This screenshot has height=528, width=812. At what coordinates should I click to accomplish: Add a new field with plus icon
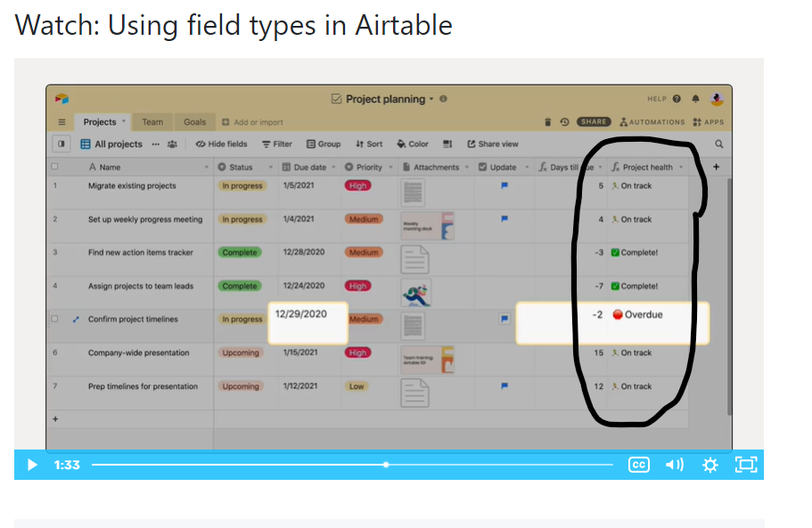point(717,167)
